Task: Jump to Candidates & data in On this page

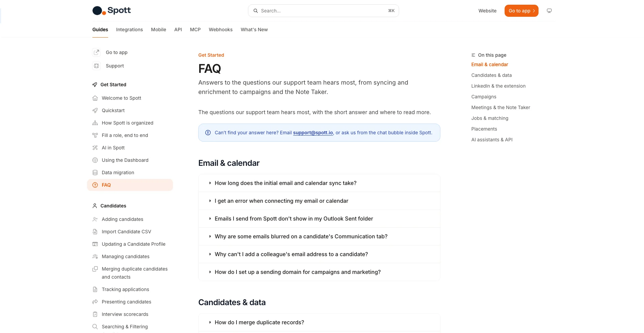Action: pos(491,75)
